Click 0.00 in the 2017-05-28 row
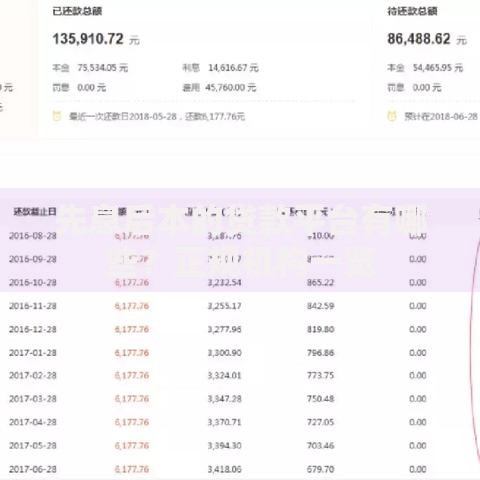Viewport: 480px width, 480px height. (418, 445)
